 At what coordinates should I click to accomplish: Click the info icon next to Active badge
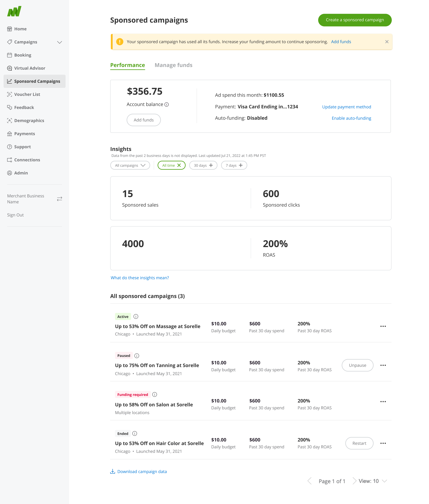pos(136,316)
